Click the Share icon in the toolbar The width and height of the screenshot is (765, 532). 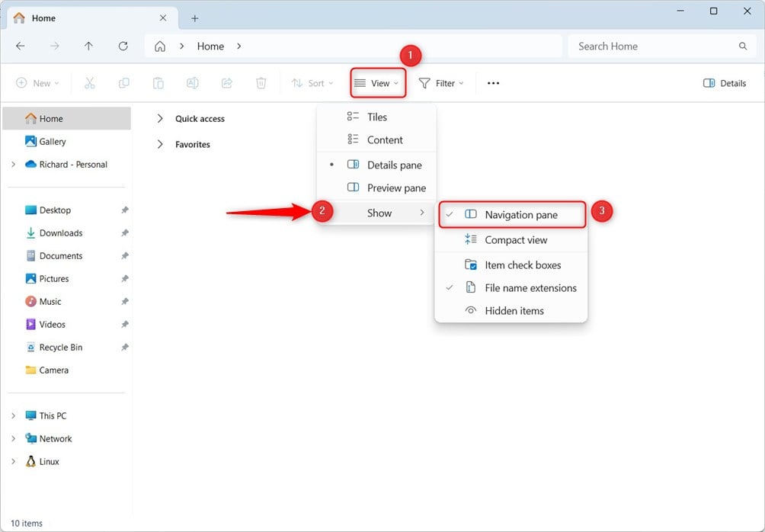click(227, 83)
